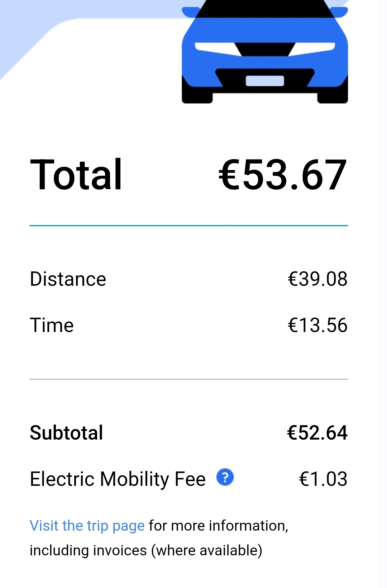Click 'for more information,' text
This screenshot has height=588, width=387.
(219, 526)
